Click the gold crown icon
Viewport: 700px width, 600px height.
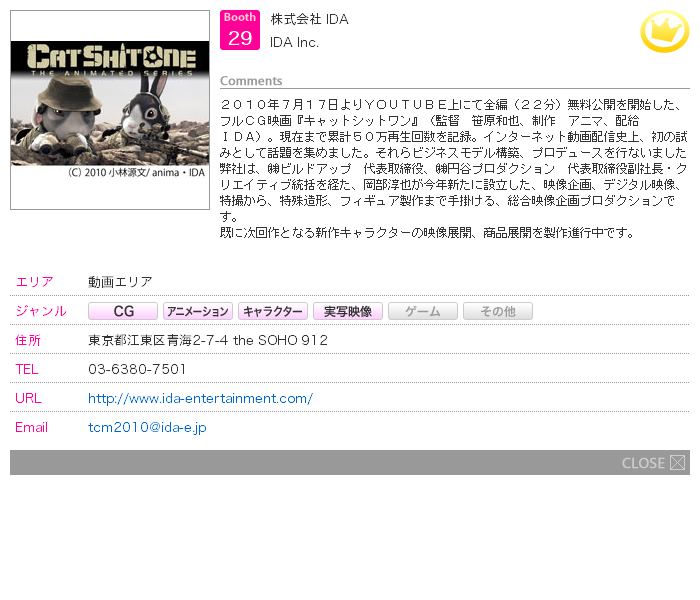[x=664, y=32]
